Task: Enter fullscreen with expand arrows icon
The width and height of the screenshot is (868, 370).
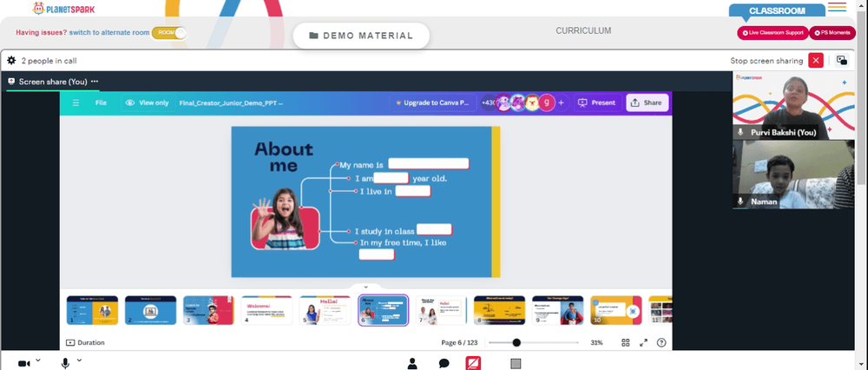Action: (x=643, y=343)
